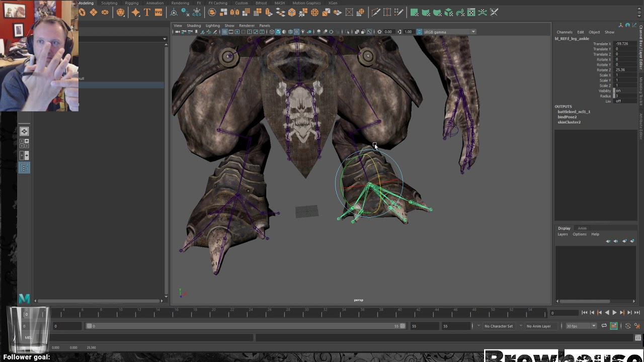Click the SVG import shelf icon

pos(158,12)
